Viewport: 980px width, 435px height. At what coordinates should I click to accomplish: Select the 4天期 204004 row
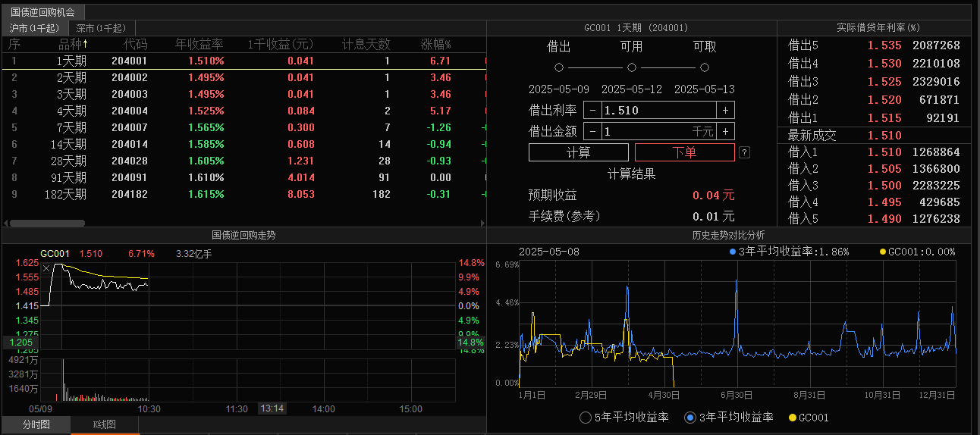243,111
